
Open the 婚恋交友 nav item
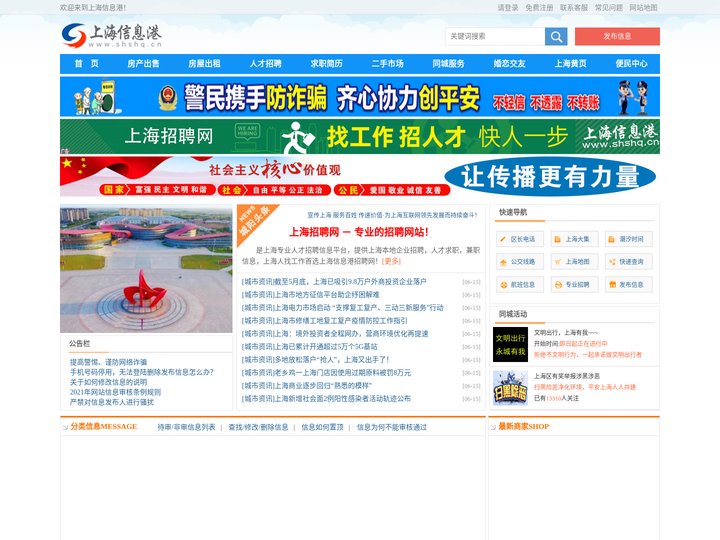click(510, 64)
